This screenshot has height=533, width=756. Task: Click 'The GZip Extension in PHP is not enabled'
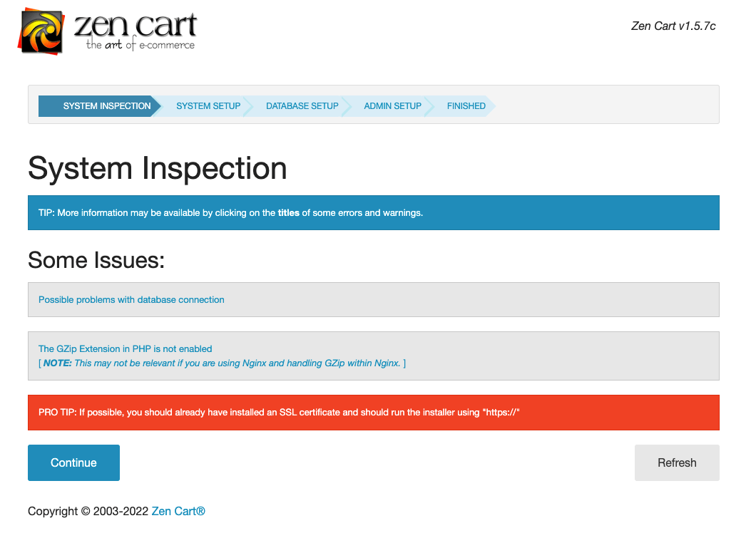(x=126, y=349)
